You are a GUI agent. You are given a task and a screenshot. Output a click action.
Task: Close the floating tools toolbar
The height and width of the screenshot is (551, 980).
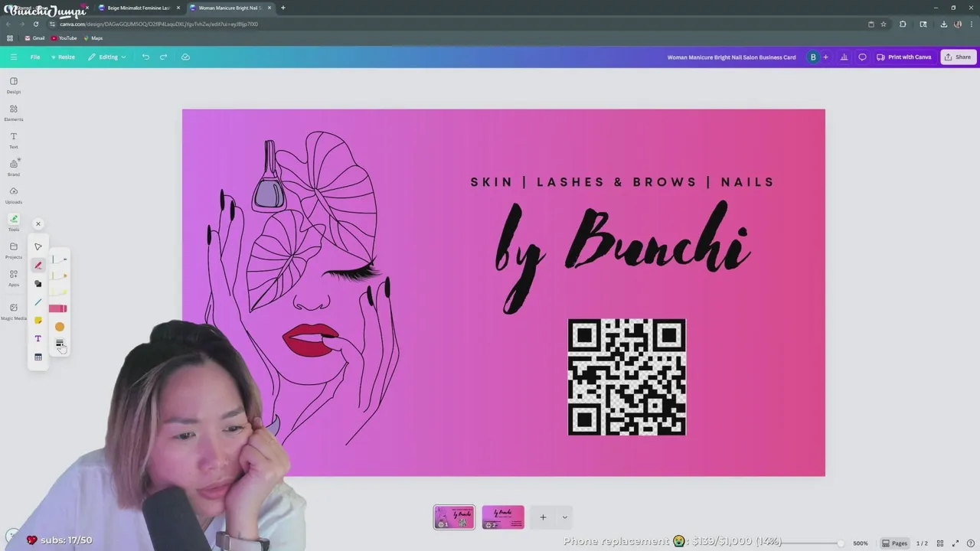pos(38,224)
